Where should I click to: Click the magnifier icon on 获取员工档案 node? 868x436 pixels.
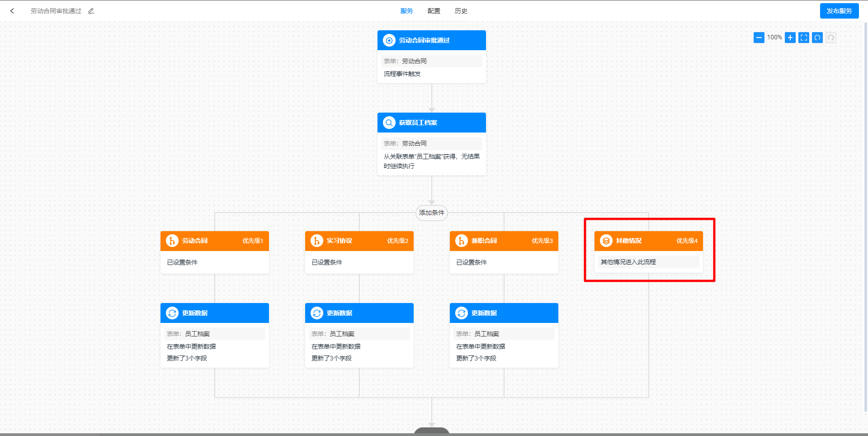point(389,123)
